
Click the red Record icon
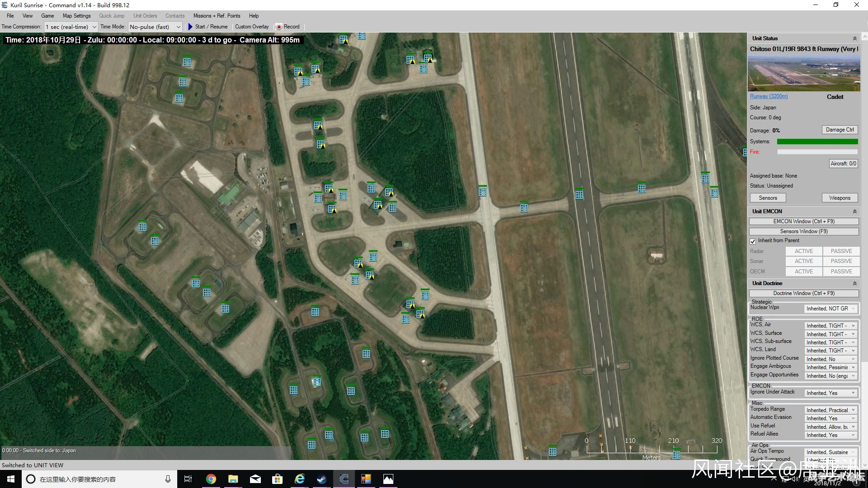point(279,27)
